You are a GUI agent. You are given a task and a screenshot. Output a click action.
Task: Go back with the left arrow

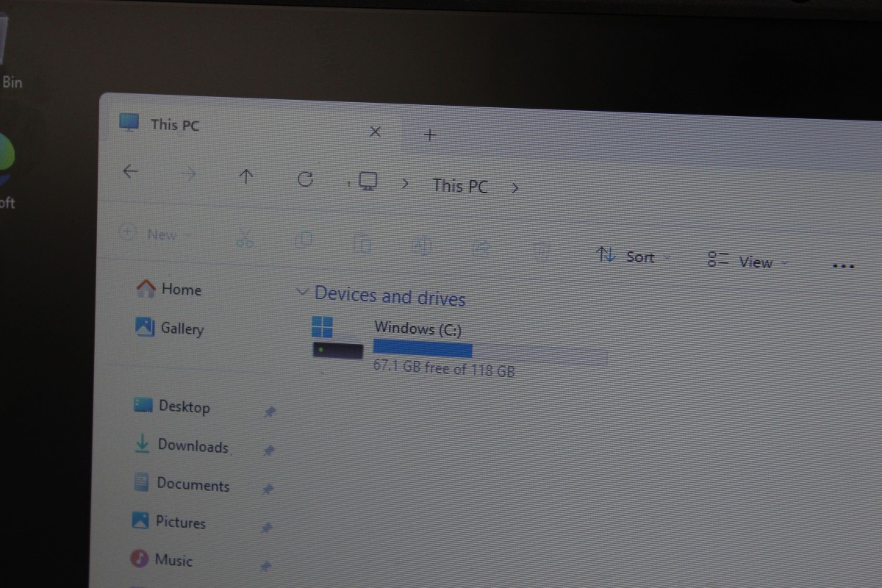click(130, 171)
